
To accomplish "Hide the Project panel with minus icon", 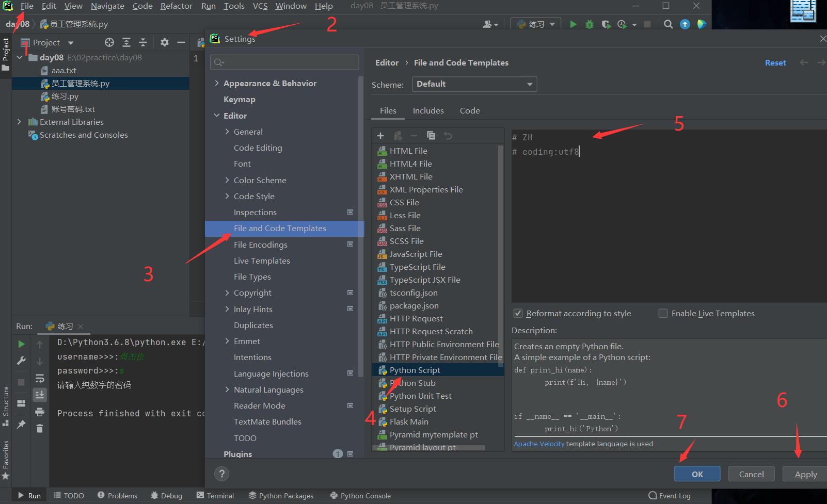I will pyautogui.click(x=181, y=42).
